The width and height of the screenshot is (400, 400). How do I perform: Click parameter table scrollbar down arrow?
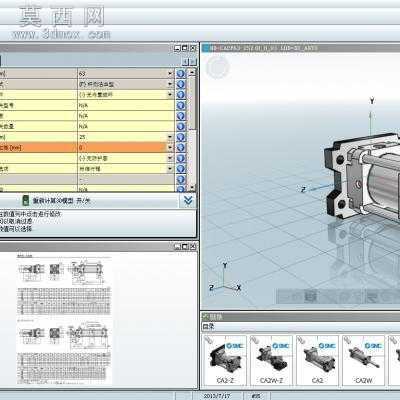tap(192, 188)
